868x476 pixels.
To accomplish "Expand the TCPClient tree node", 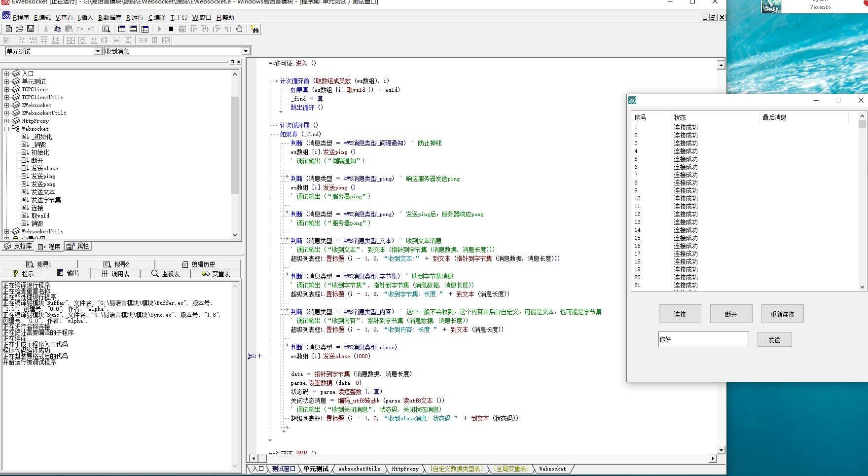I will click(6, 89).
